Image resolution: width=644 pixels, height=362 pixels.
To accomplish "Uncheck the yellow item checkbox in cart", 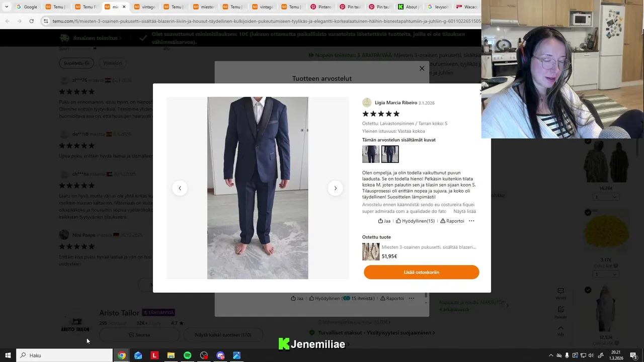I will point(588,213).
